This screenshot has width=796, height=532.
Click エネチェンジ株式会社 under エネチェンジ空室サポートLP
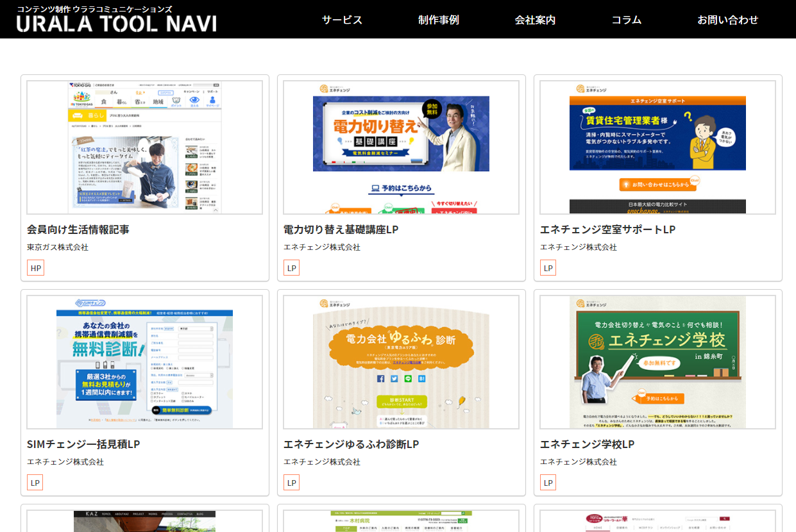579,247
